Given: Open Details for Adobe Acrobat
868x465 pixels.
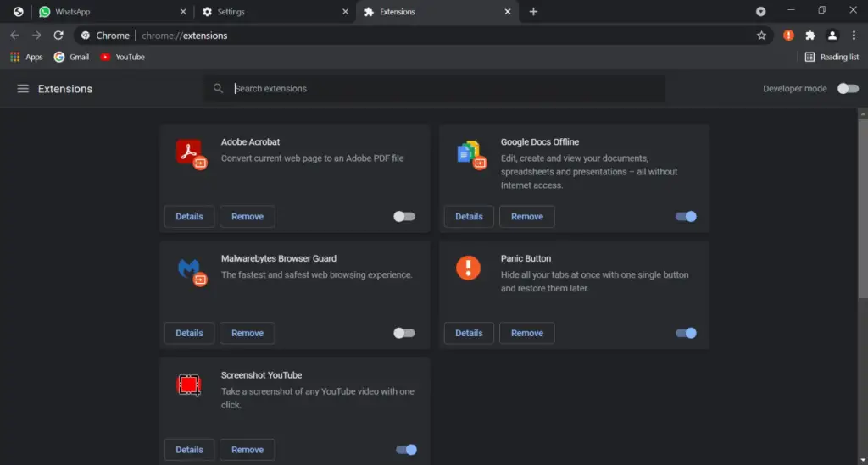Looking at the screenshot, I should (x=189, y=217).
